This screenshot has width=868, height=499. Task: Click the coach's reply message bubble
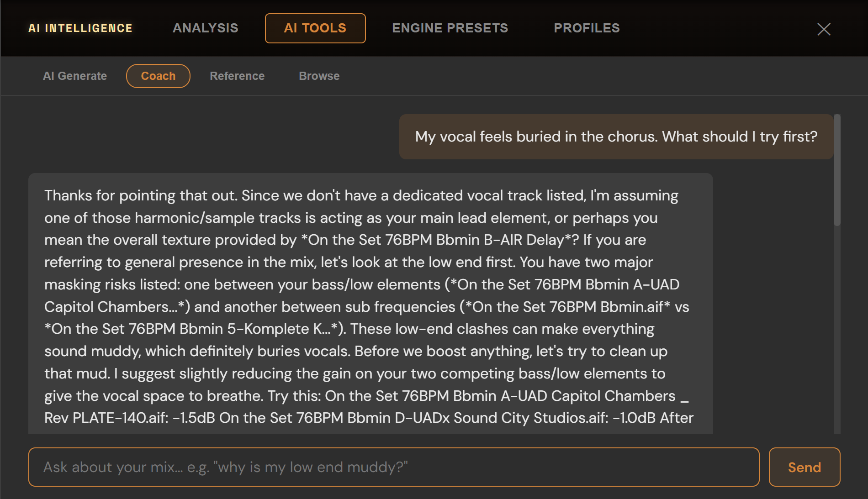[370, 304]
